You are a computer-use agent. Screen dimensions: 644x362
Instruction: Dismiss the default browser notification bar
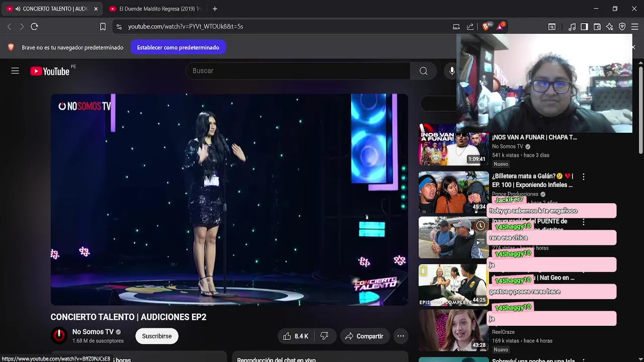633,47
